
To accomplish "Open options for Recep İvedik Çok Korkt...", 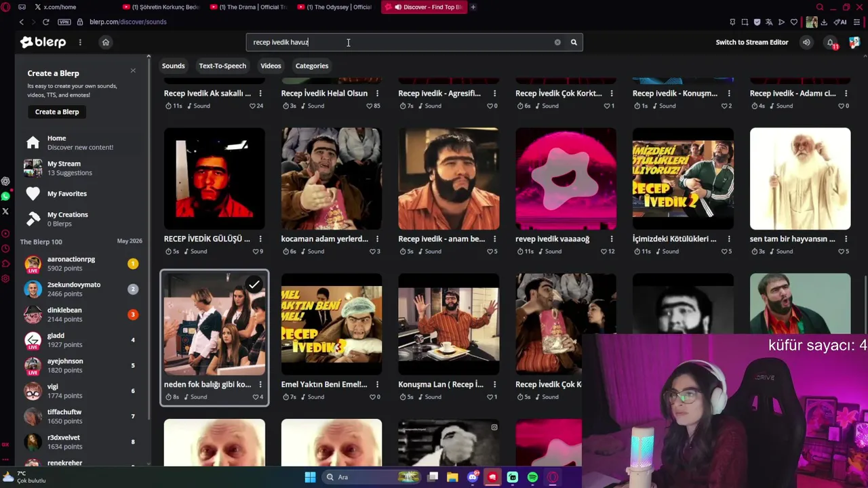I will [x=612, y=94].
